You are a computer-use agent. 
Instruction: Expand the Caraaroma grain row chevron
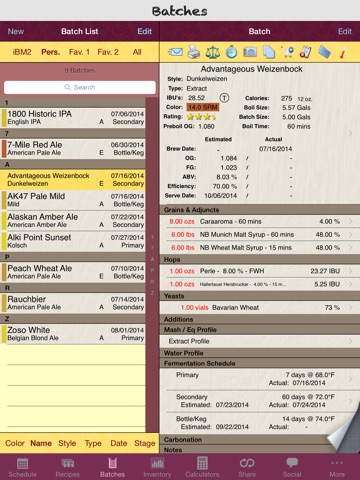pyautogui.click(x=350, y=221)
